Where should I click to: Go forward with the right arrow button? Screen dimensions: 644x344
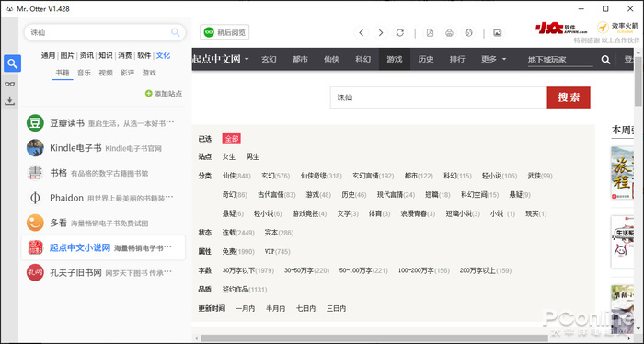[x=381, y=33]
